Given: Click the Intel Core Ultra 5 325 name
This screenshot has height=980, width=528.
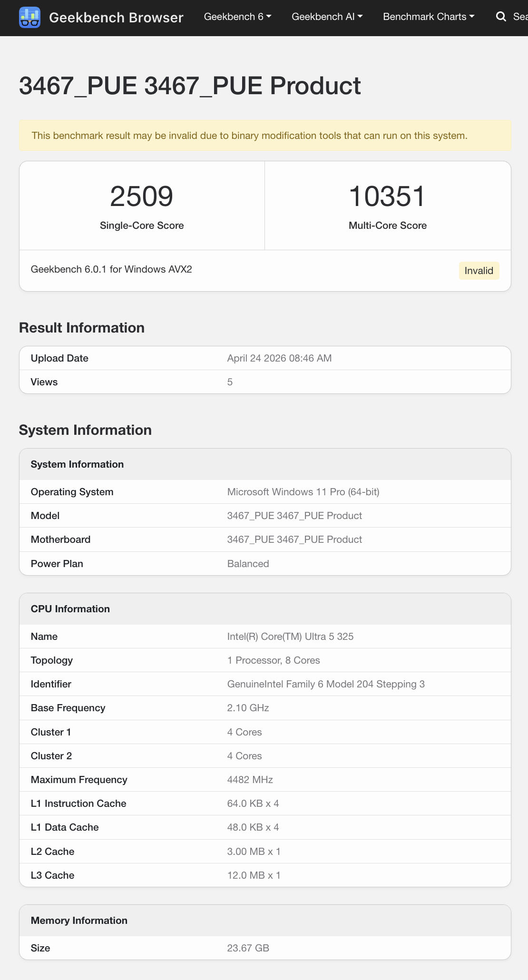Looking at the screenshot, I should [x=290, y=637].
